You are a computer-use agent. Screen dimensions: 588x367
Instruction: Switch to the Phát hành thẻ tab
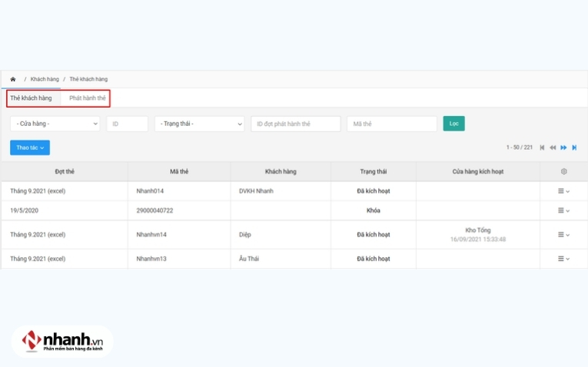click(88, 98)
